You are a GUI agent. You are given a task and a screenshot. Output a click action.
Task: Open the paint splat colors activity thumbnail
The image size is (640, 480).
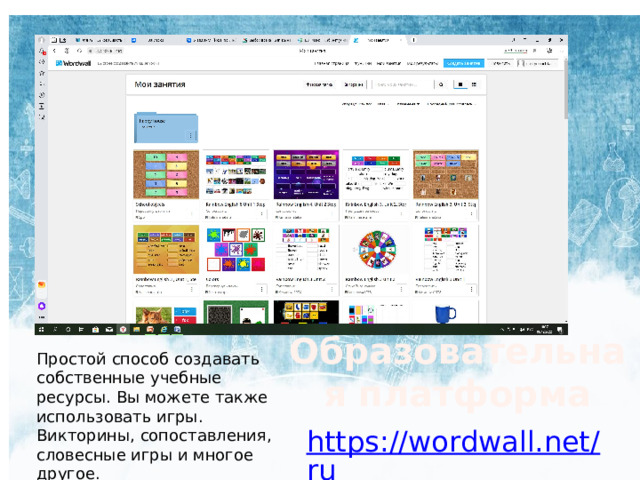click(x=236, y=249)
